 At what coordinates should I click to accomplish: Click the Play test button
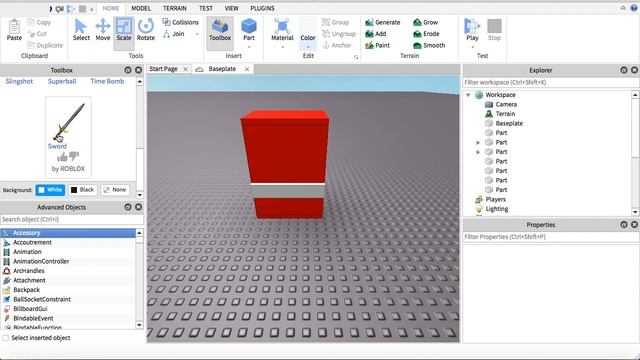point(472,29)
